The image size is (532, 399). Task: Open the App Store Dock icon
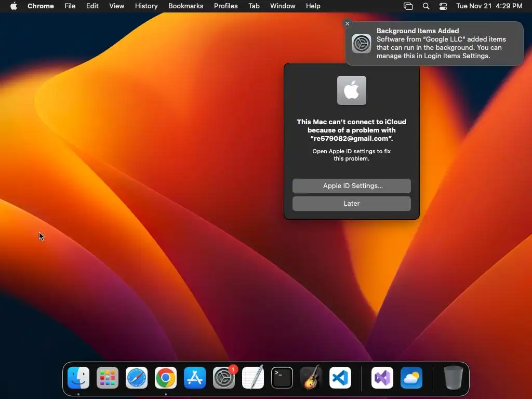tap(195, 378)
